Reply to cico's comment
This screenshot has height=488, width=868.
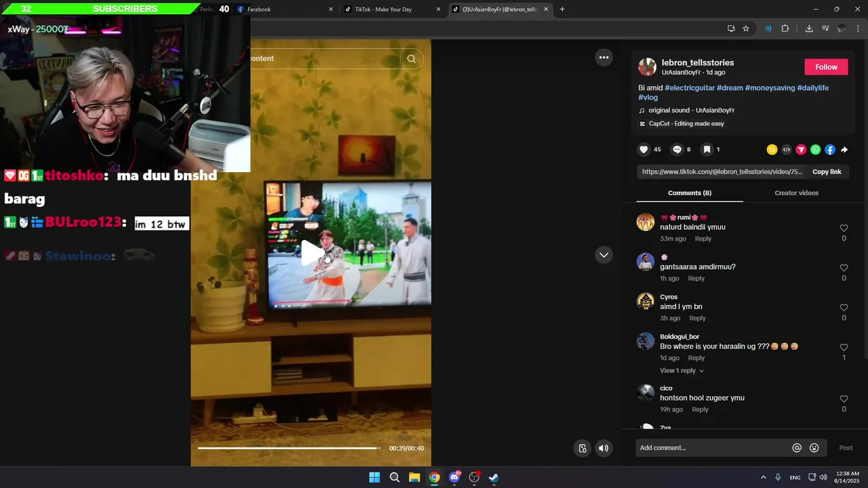point(700,409)
